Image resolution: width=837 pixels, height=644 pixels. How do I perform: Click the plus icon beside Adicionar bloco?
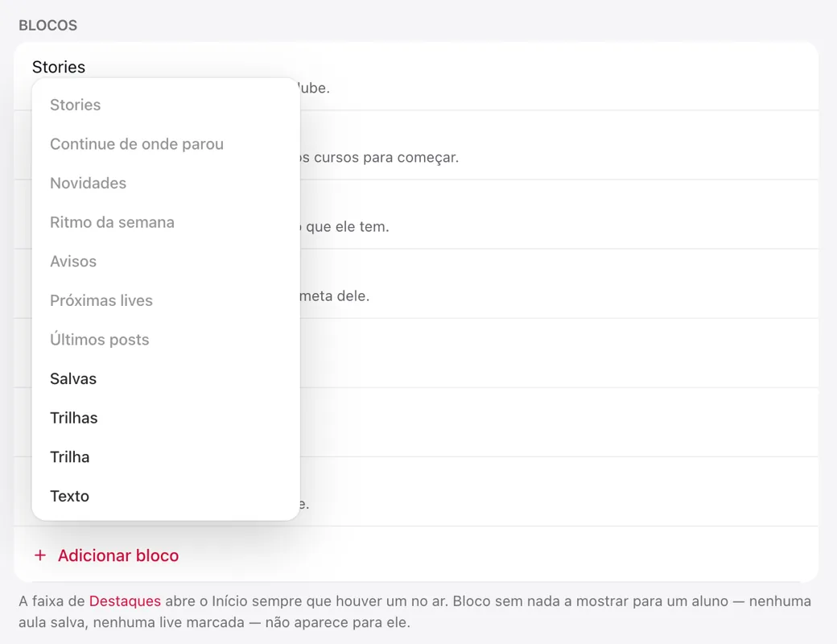[x=40, y=555]
